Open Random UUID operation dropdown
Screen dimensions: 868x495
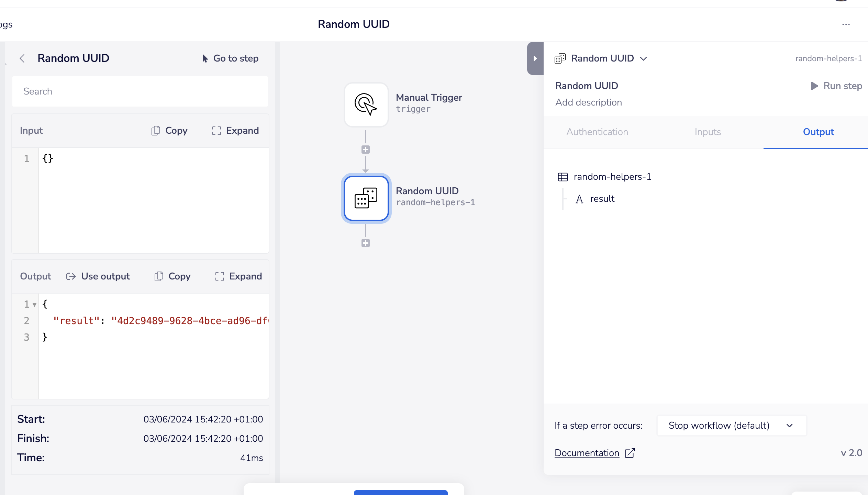click(x=643, y=58)
